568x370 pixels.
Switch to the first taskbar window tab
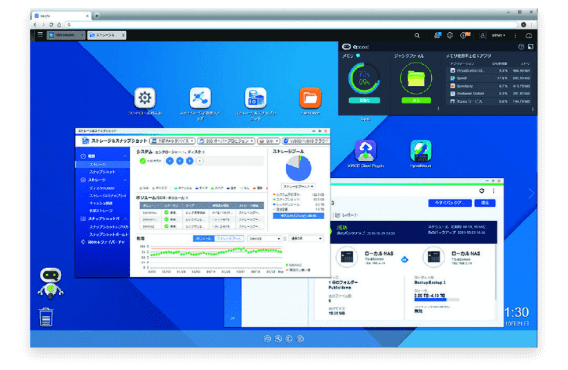66,35
